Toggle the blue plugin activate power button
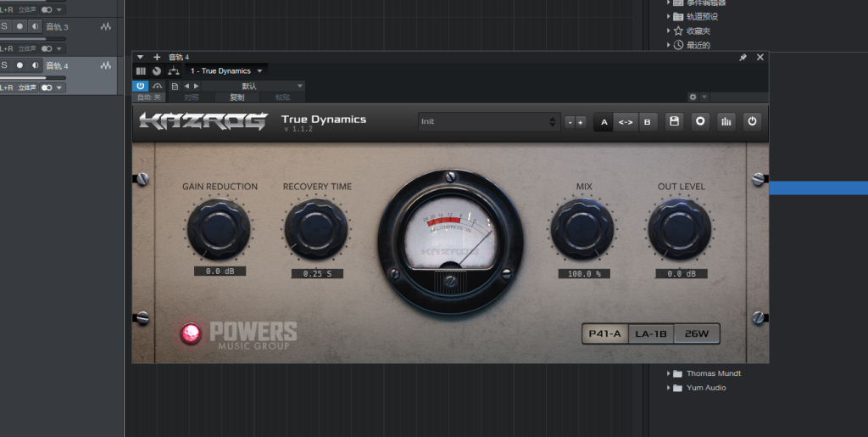The height and width of the screenshot is (437, 868). (140, 86)
